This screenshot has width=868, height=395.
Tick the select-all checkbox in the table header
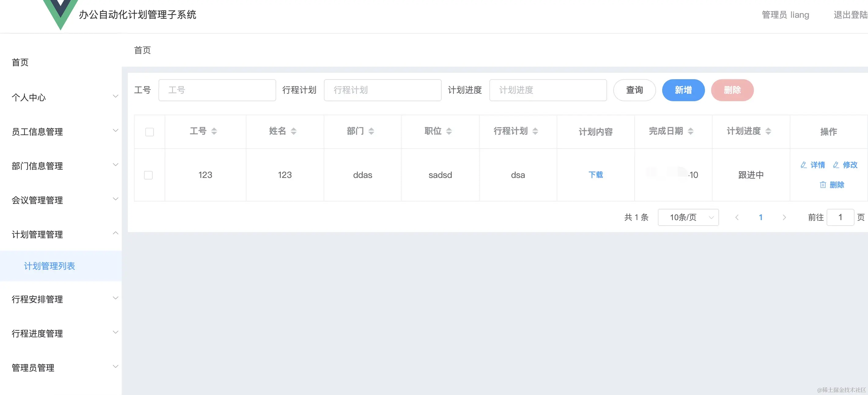point(149,132)
